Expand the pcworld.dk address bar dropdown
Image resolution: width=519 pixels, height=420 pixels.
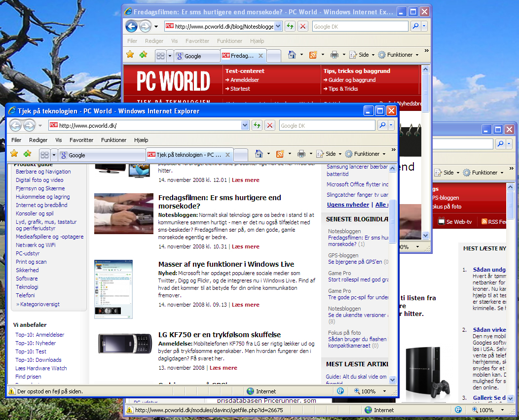pos(245,126)
